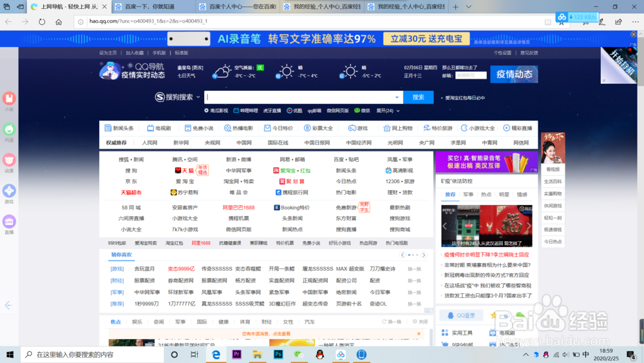Expand the search box suggestion arrow
The image size is (644, 363).
[397, 97]
